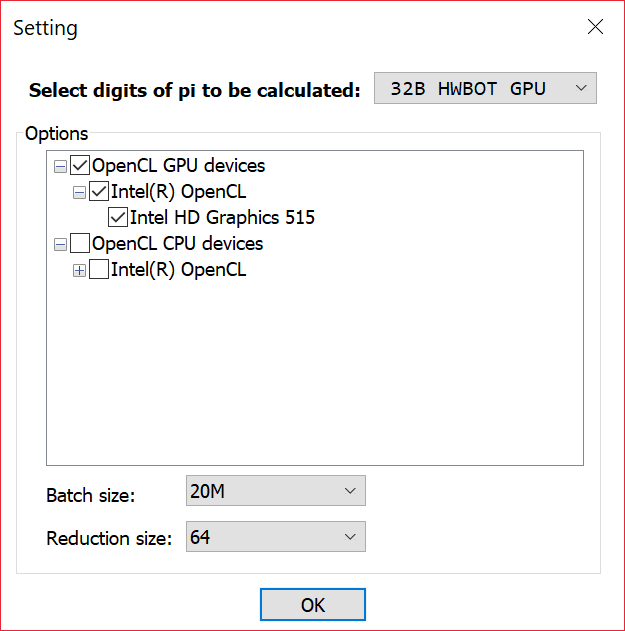Open the digits of pi dropdown
625x631 pixels.
point(485,89)
